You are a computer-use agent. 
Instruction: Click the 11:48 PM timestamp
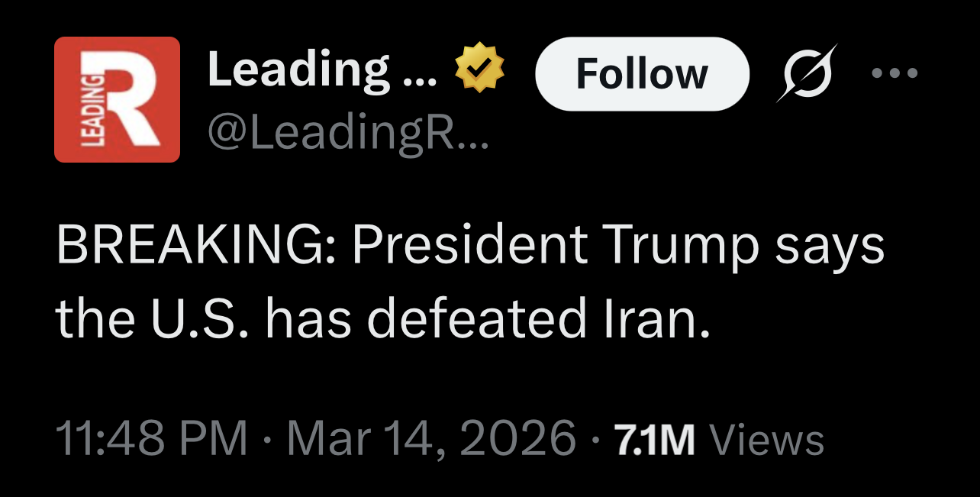[152, 440]
